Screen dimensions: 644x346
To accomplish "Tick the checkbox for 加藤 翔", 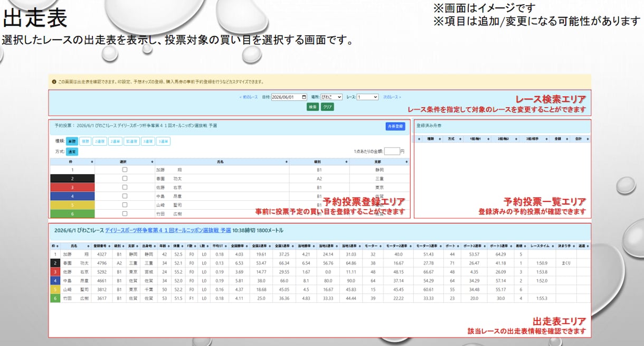I will click(x=125, y=170).
